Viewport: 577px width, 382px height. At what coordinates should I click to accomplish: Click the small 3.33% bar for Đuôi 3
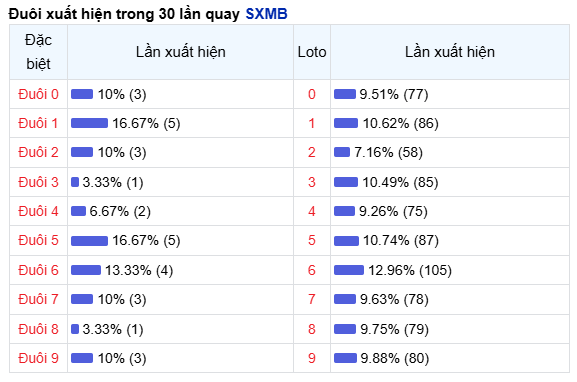[x=75, y=182]
